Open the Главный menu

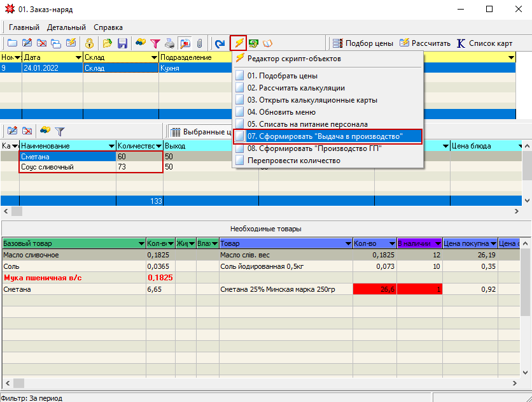24,27
